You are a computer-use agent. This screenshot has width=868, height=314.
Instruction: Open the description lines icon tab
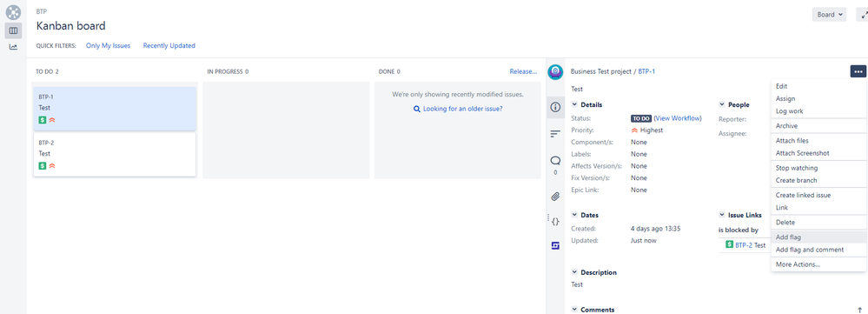click(x=555, y=133)
